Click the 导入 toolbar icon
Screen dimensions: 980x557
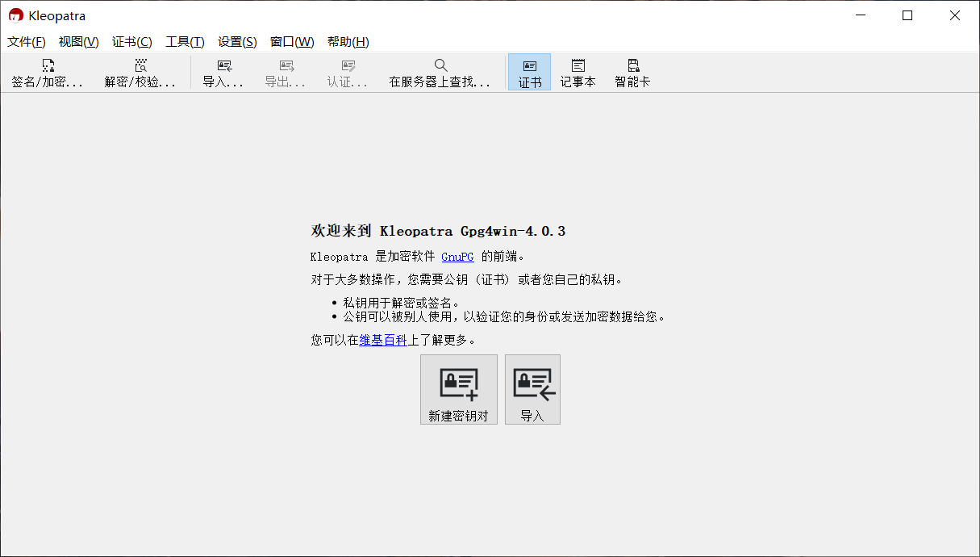(x=223, y=73)
